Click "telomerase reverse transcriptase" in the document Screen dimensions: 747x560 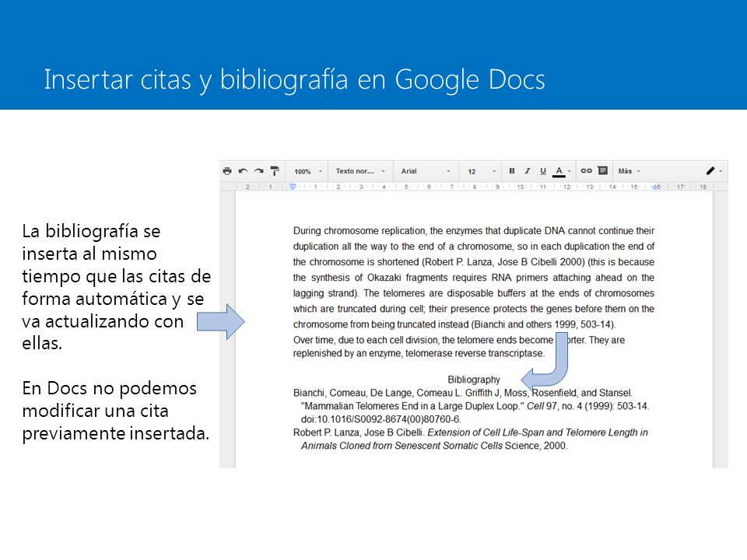pyautogui.click(x=474, y=353)
